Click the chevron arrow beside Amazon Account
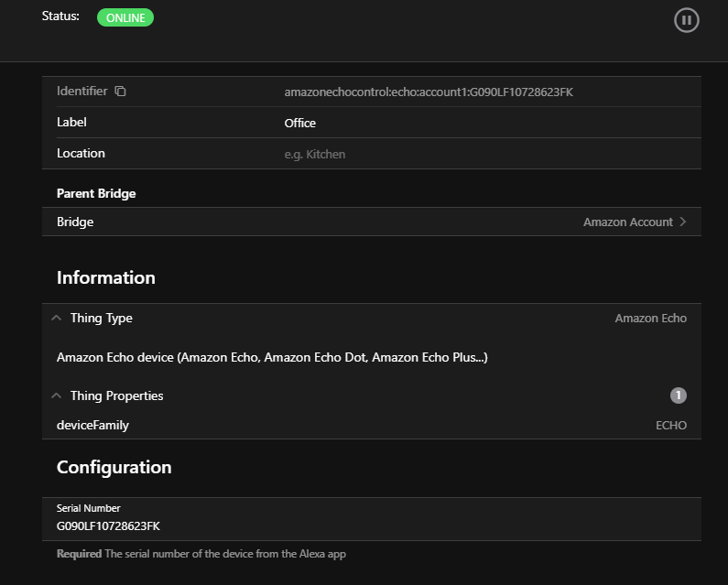The image size is (728, 585). [683, 222]
